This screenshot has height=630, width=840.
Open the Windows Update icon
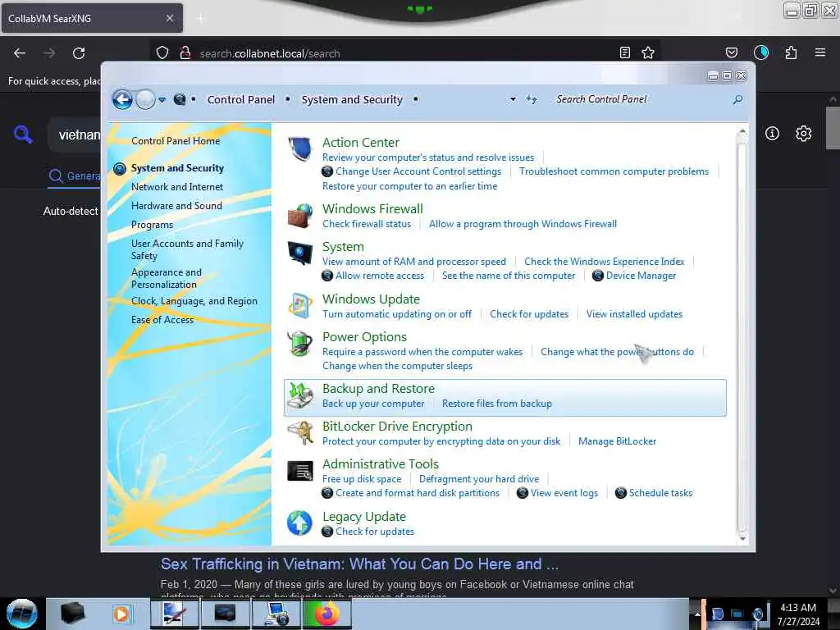[x=300, y=305]
